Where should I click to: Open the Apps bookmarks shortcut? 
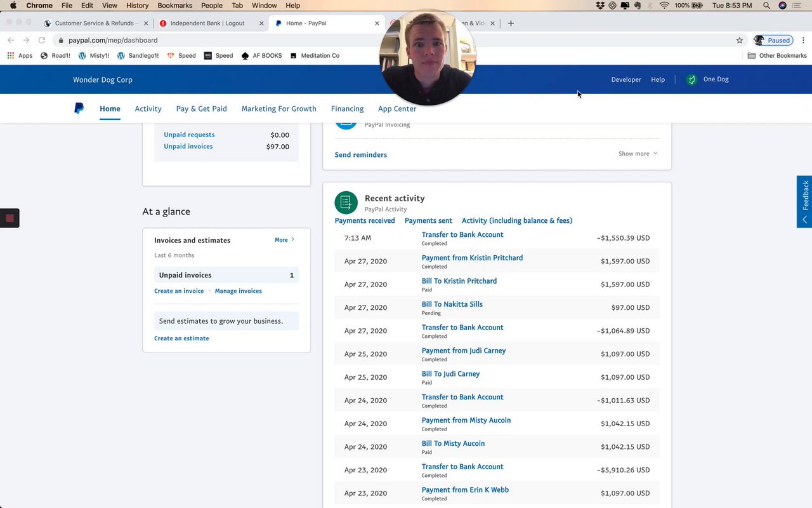[x=20, y=56]
